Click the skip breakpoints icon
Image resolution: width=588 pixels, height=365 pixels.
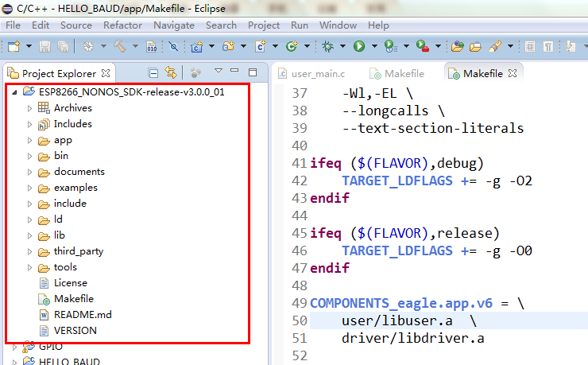tap(173, 46)
